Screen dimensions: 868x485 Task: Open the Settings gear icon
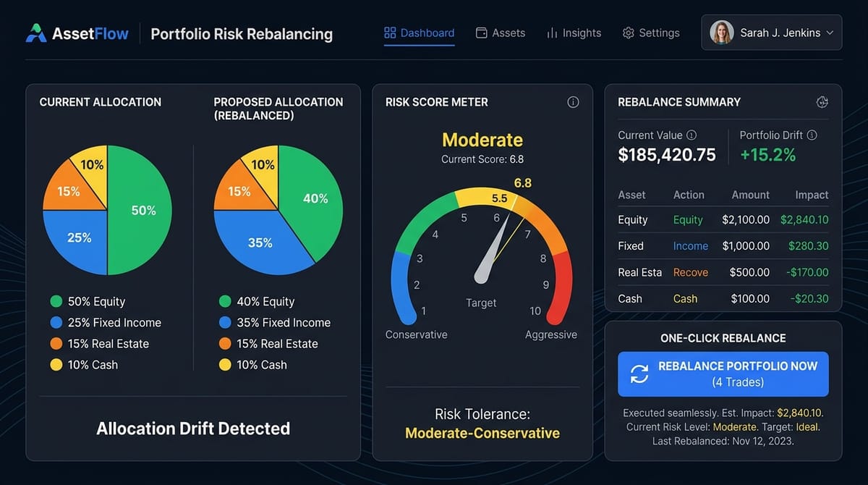tap(628, 33)
